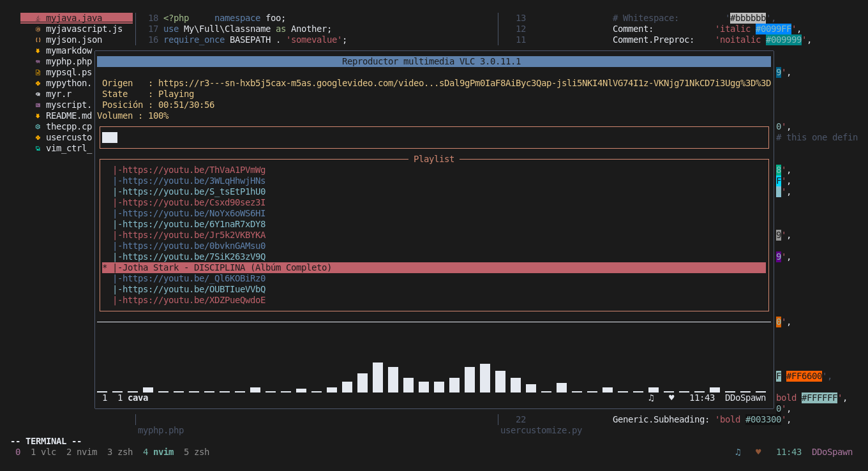Click the VLC Origen googlevideo URL
This screenshot has width=868, height=471.
click(465, 83)
